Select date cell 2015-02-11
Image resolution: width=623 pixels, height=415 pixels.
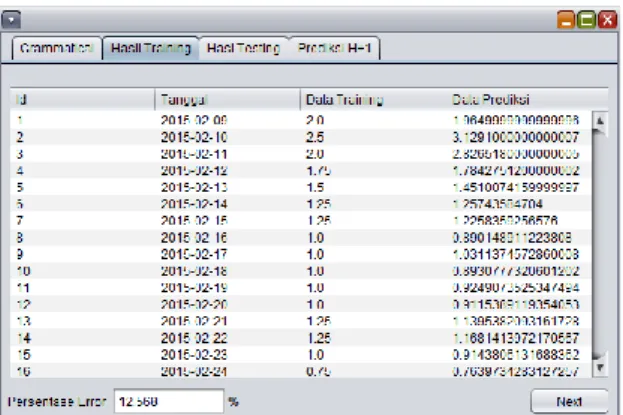point(194,154)
